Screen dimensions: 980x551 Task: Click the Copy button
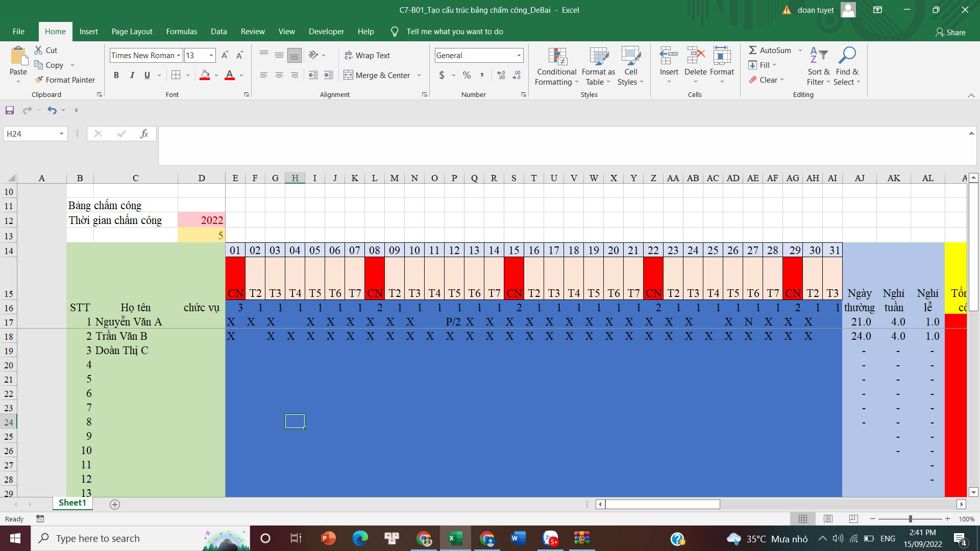pos(49,65)
